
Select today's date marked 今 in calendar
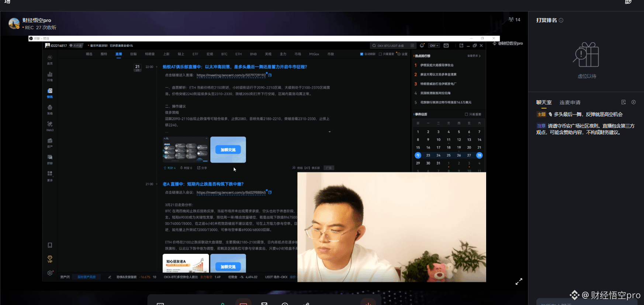418,155
